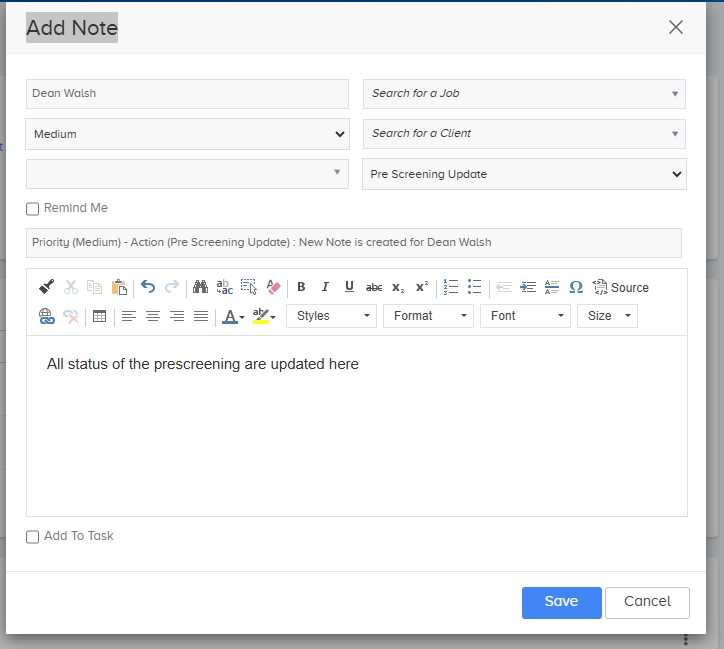Image resolution: width=724 pixels, height=649 pixels.
Task: Open the Styles dropdown
Action: [331, 316]
